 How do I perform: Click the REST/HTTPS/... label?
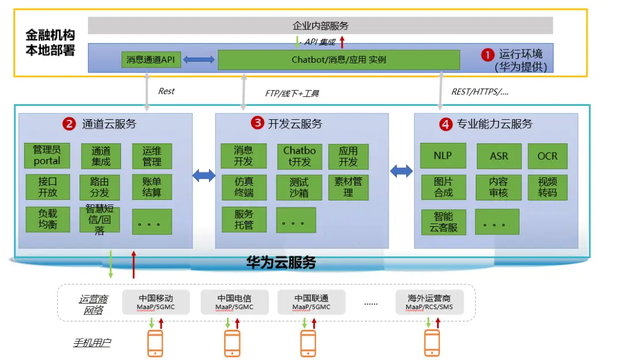click(x=480, y=92)
